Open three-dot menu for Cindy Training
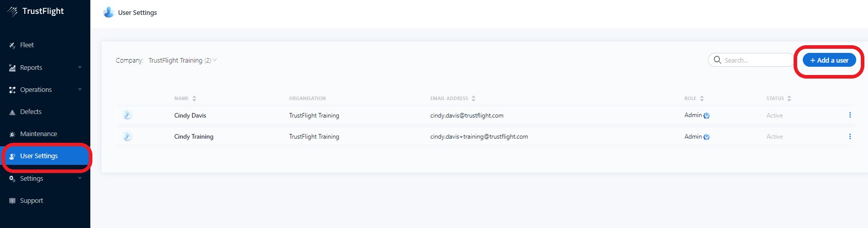 pos(850,137)
